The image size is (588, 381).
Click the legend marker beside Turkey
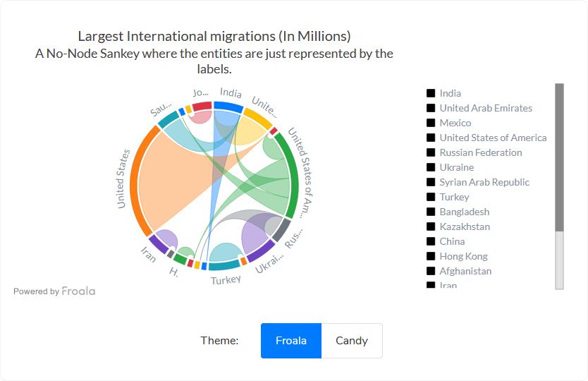click(430, 197)
